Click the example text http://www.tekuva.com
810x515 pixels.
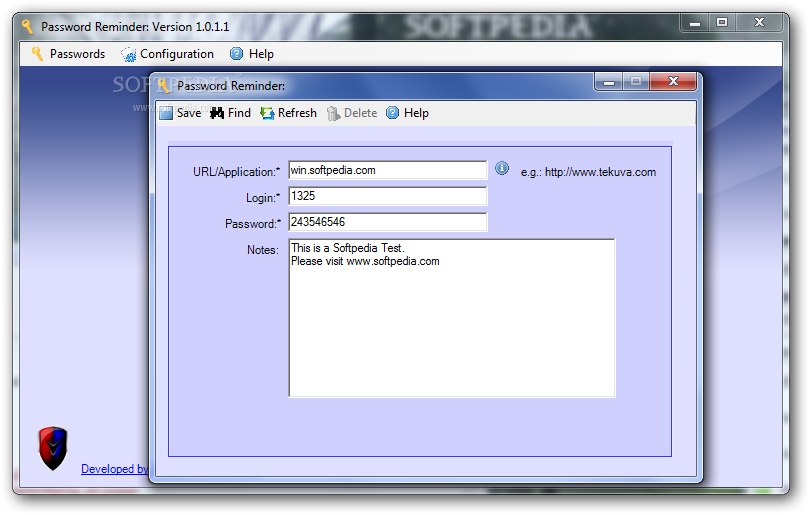click(600, 172)
